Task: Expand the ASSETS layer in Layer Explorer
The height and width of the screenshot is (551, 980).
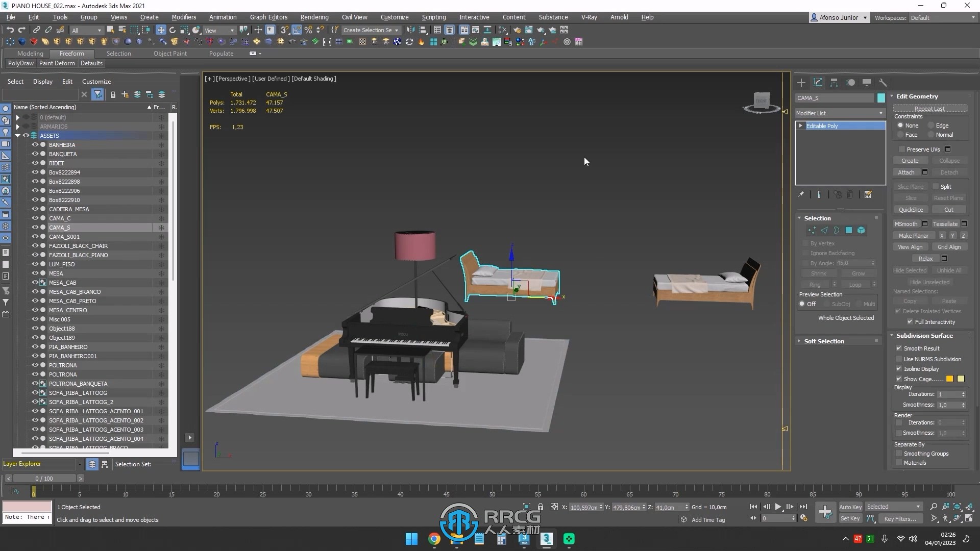Action: pos(17,135)
